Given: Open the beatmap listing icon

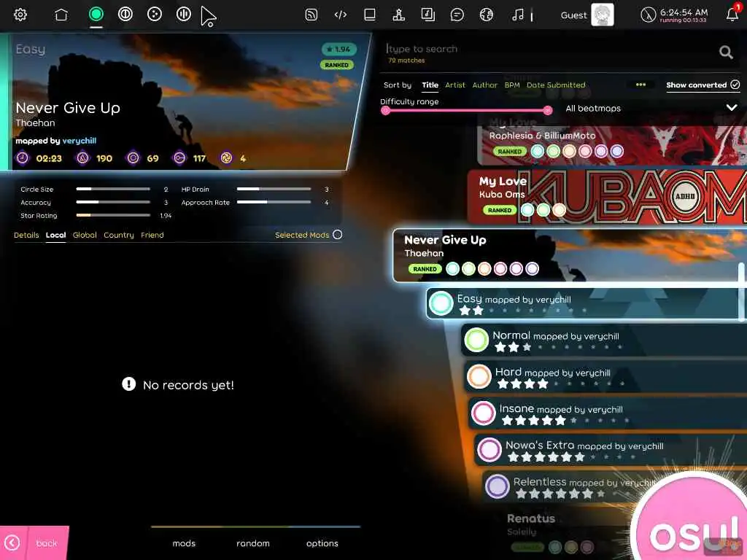Looking at the screenshot, I should point(427,15).
